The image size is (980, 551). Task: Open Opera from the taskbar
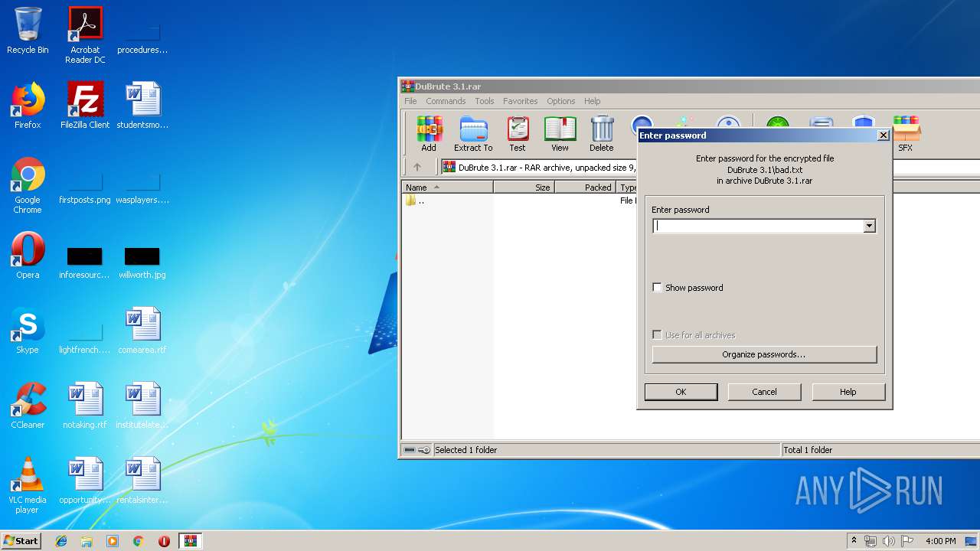(164, 541)
